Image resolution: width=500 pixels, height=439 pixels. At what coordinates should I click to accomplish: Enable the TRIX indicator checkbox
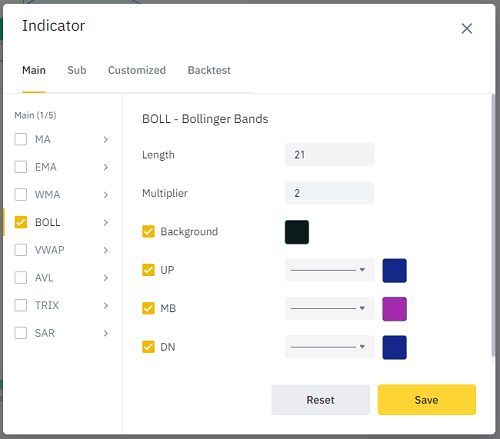click(21, 305)
